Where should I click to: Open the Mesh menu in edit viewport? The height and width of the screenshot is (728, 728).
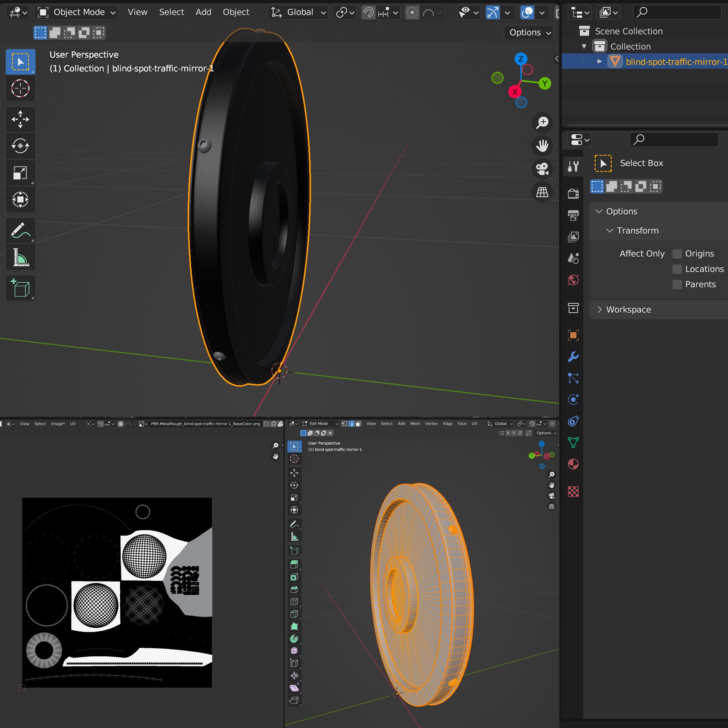click(x=415, y=424)
